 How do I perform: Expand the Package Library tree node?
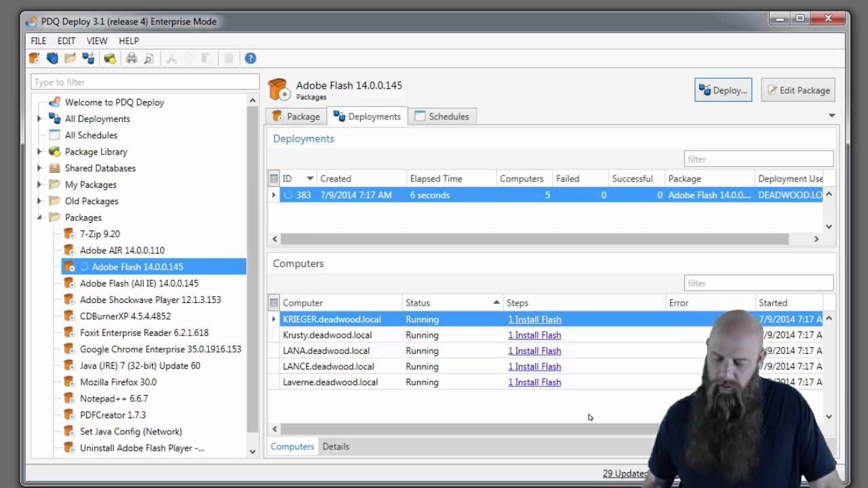click(39, 152)
